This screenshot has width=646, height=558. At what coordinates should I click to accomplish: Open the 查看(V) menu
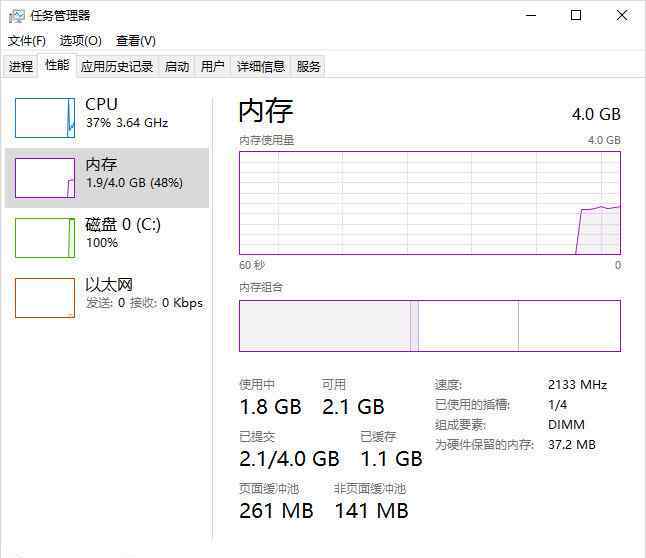(x=135, y=41)
